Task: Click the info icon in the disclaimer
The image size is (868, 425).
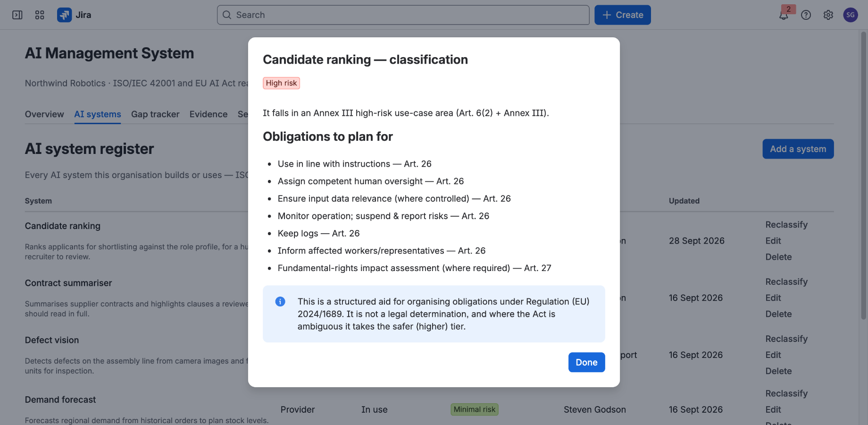Action: [280, 301]
